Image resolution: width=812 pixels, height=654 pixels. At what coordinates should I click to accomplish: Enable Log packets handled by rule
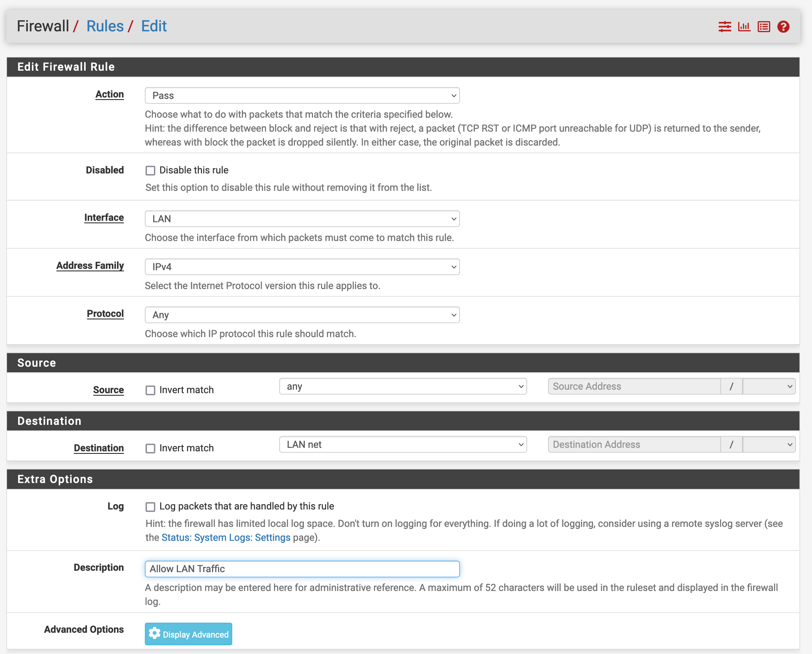coord(150,507)
